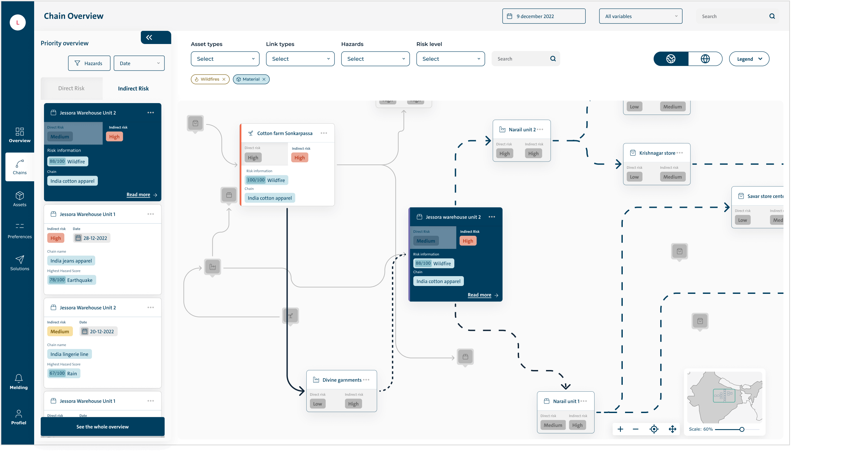Screen dimensions: 868x459
Task: Click the Scale slider handle
Action: (x=742, y=429)
